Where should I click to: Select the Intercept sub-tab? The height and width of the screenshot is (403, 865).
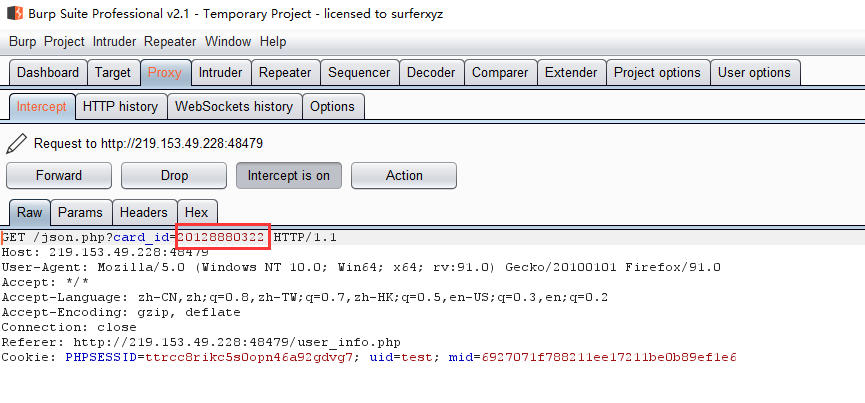[x=41, y=106]
